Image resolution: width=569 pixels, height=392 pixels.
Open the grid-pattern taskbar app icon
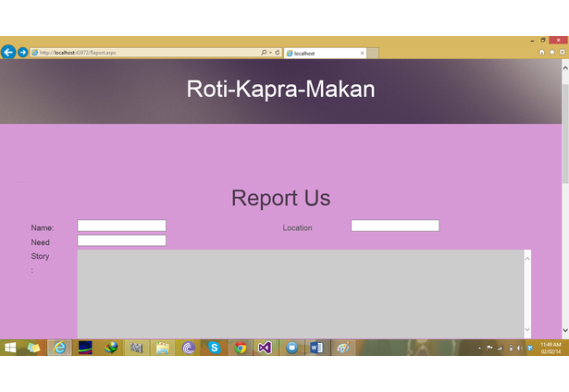[137, 348]
